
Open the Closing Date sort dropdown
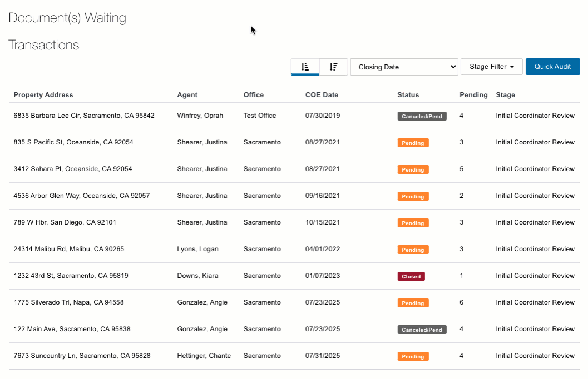tap(404, 67)
